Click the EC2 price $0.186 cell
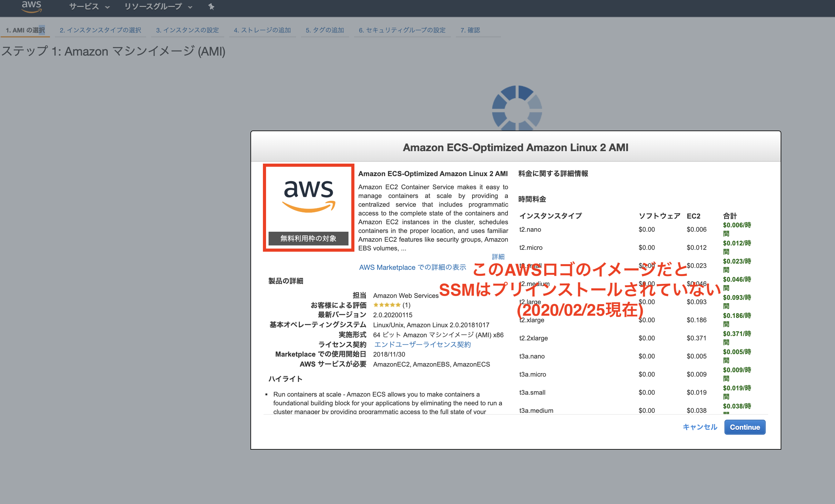Image resolution: width=835 pixels, height=504 pixels. pyautogui.click(x=696, y=320)
